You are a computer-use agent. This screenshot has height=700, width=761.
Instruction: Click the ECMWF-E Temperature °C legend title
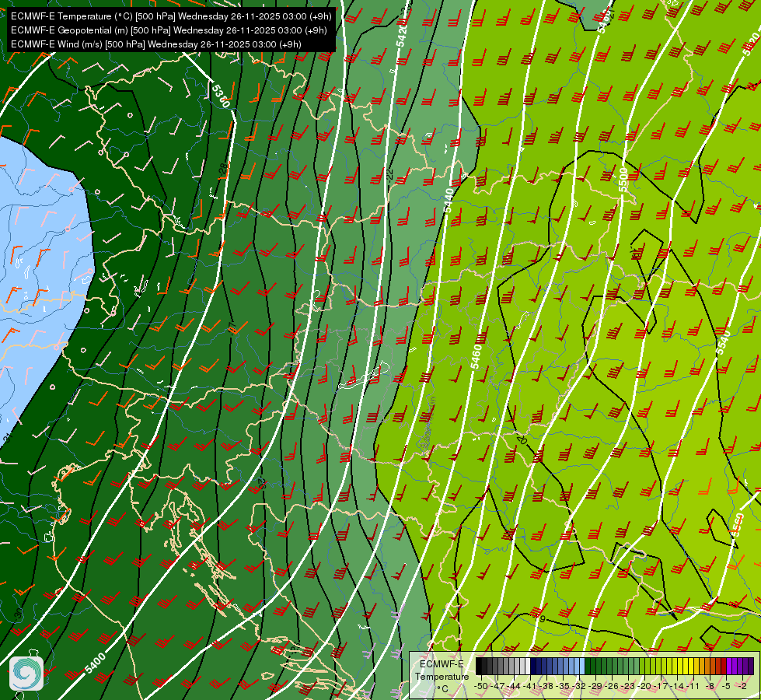(442, 676)
